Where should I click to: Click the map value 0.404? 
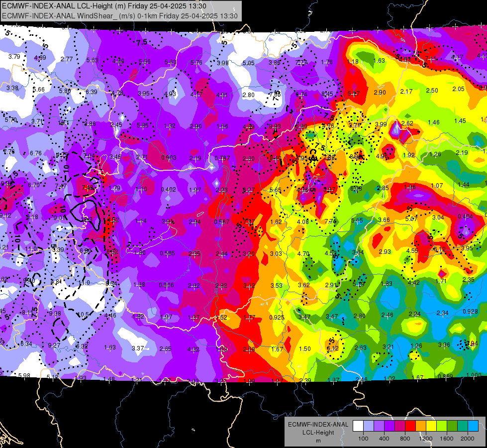tap(465, 217)
